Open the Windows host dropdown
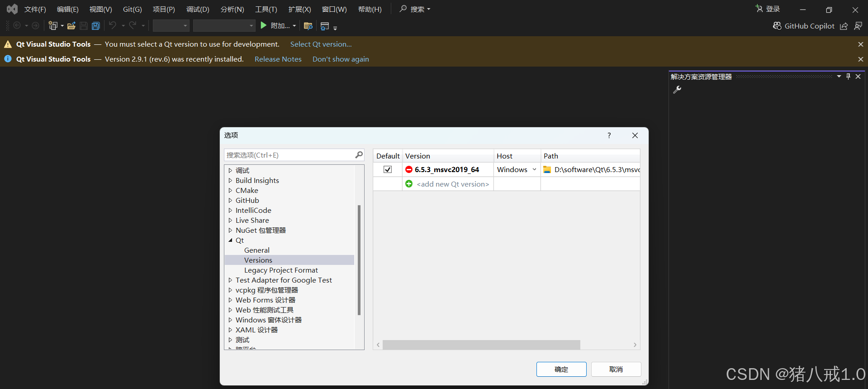Screen dimensions: 868x389 click(x=534, y=169)
